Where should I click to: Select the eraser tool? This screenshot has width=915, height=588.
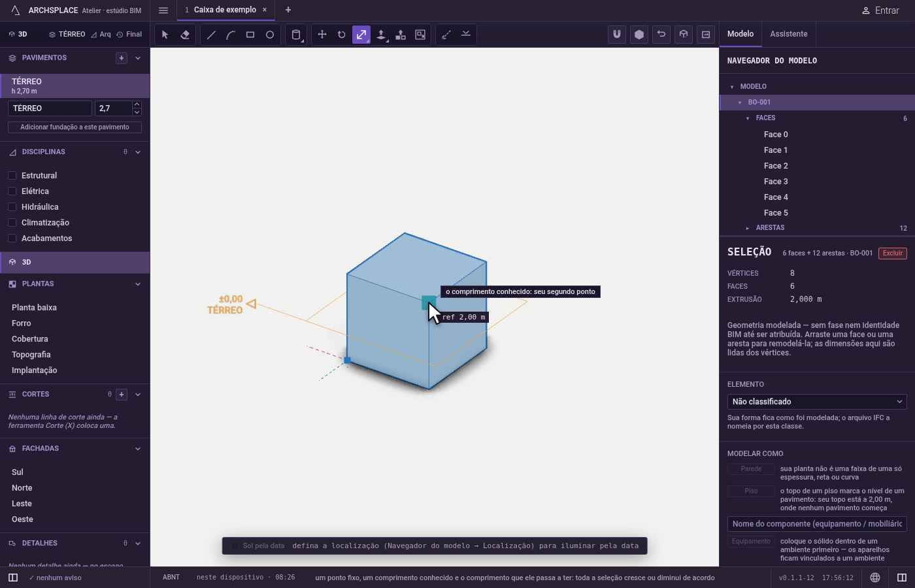(x=185, y=35)
